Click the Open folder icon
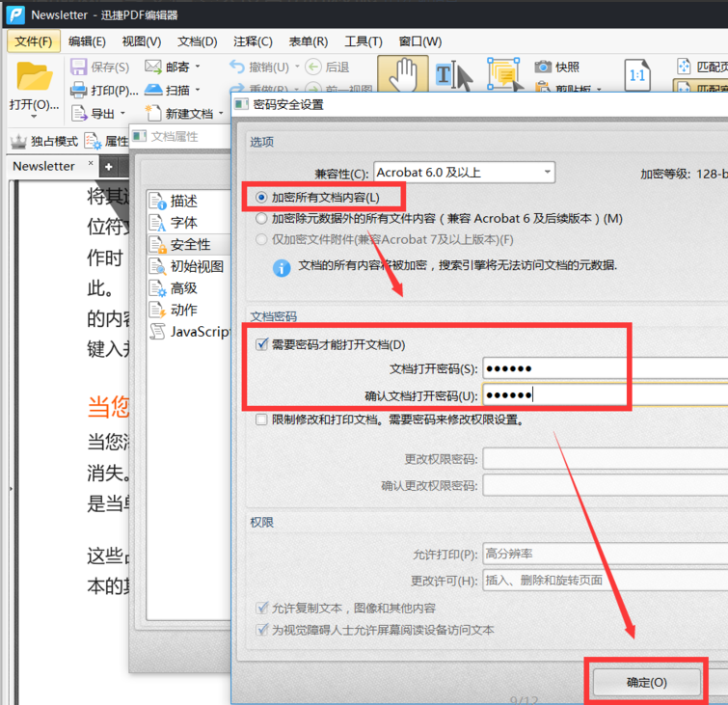Image resolution: width=728 pixels, height=705 pixels. [x=35, y=76]
